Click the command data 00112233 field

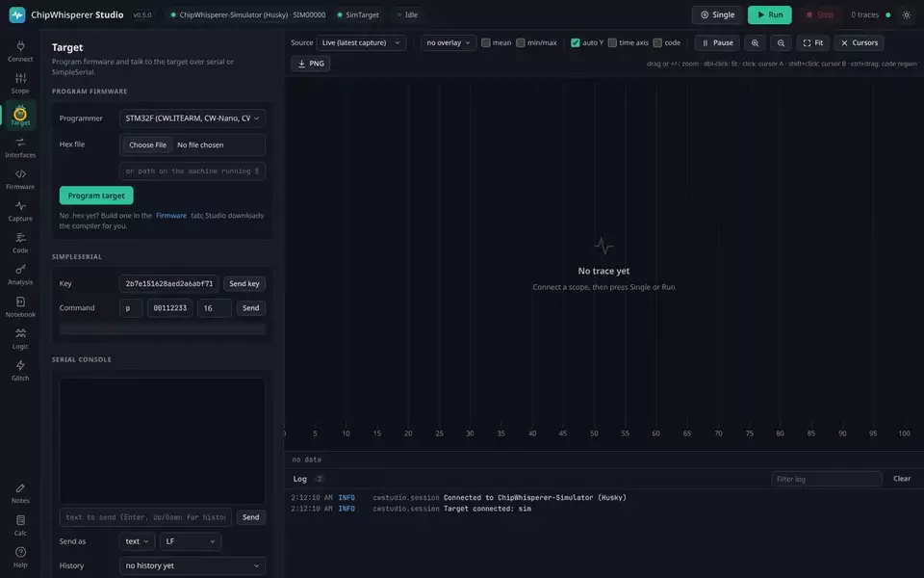point(169,308)
